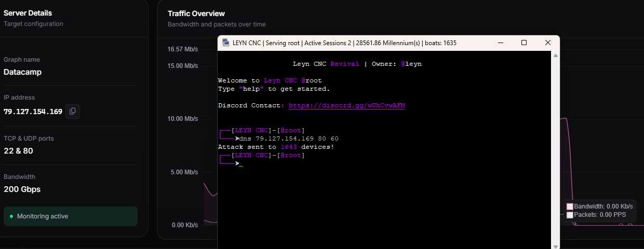
Task: Click the Datacamp graph name value
Action: [x=22, y=72]
